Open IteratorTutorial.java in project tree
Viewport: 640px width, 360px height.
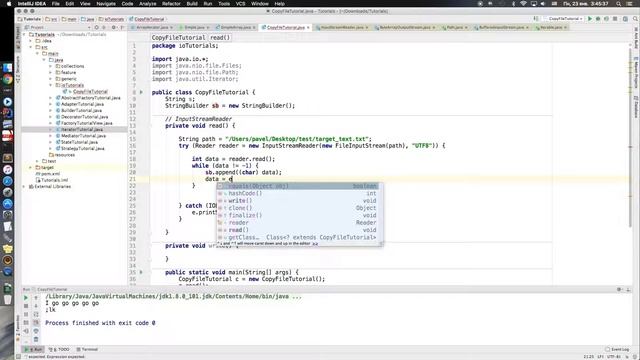pyautogui.click(x=82, y=129)
